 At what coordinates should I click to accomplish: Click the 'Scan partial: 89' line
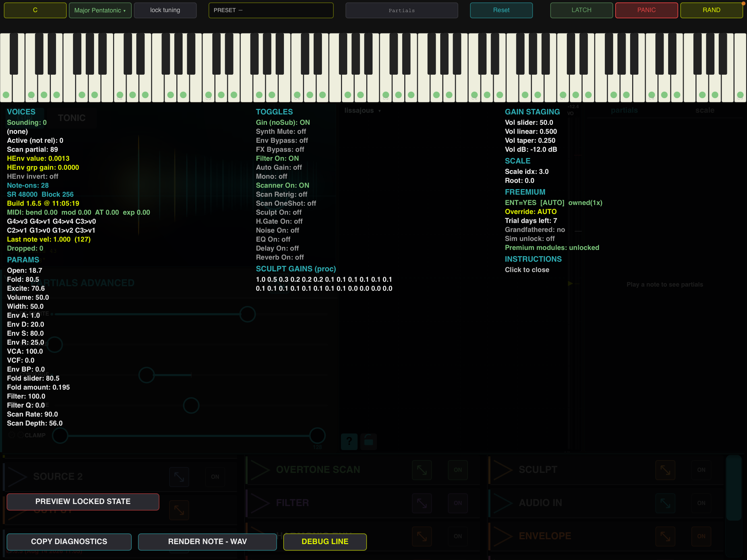click(33, 149)
